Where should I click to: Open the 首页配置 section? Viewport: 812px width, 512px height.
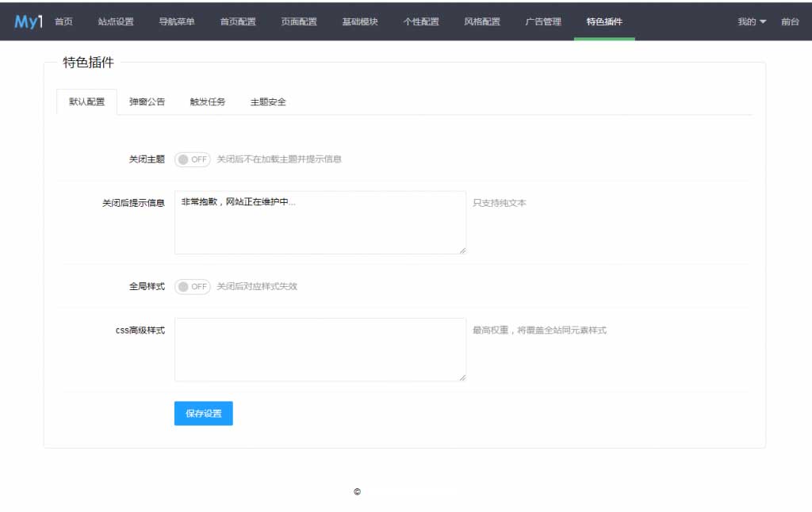[x=236, y=22]
